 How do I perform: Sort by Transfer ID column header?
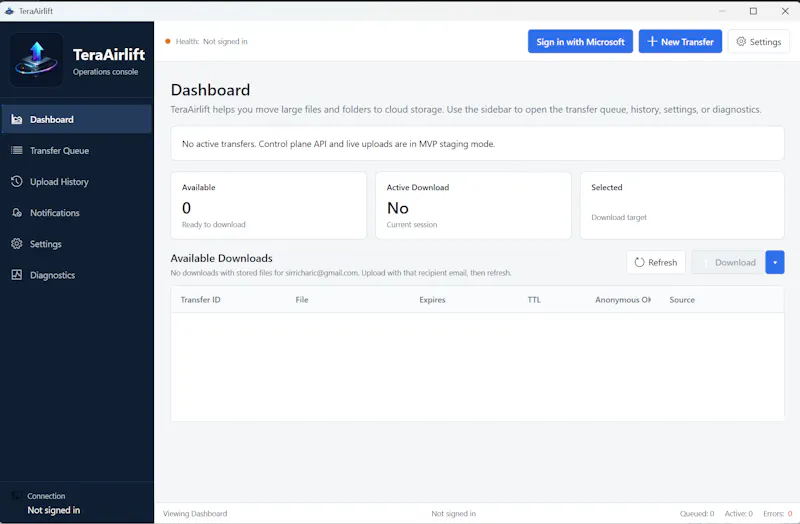point(201,300)
